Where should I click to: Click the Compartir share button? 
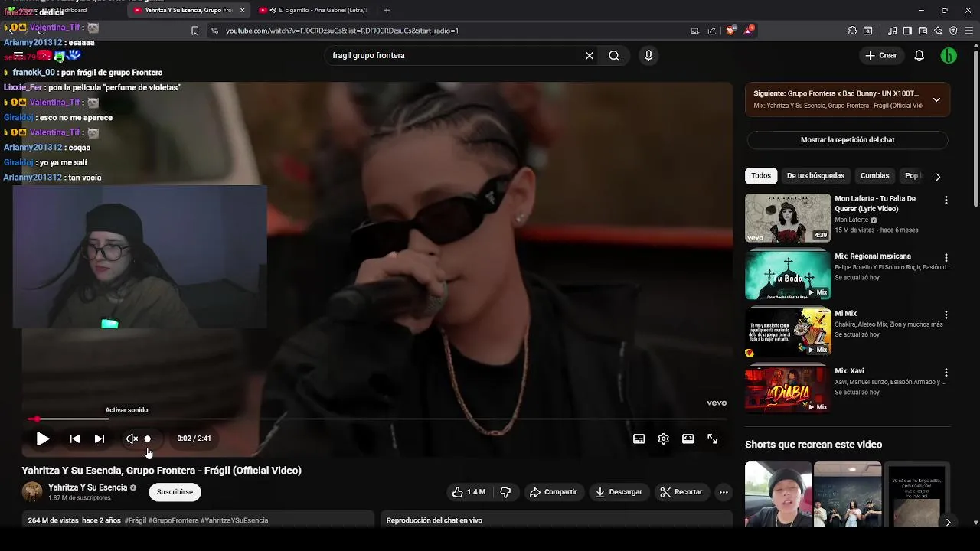553,492
